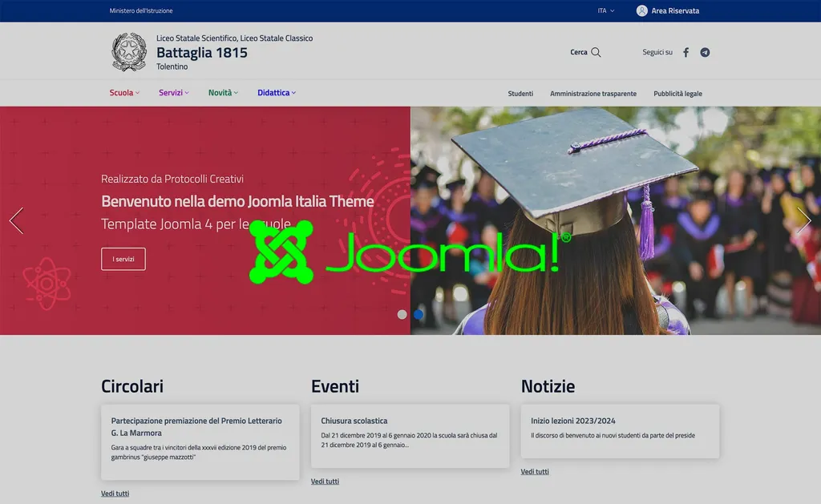The height and width of the screenshot is (504, 821).
Task: Open search with magnifying glass icon
Action: point(596,52)
